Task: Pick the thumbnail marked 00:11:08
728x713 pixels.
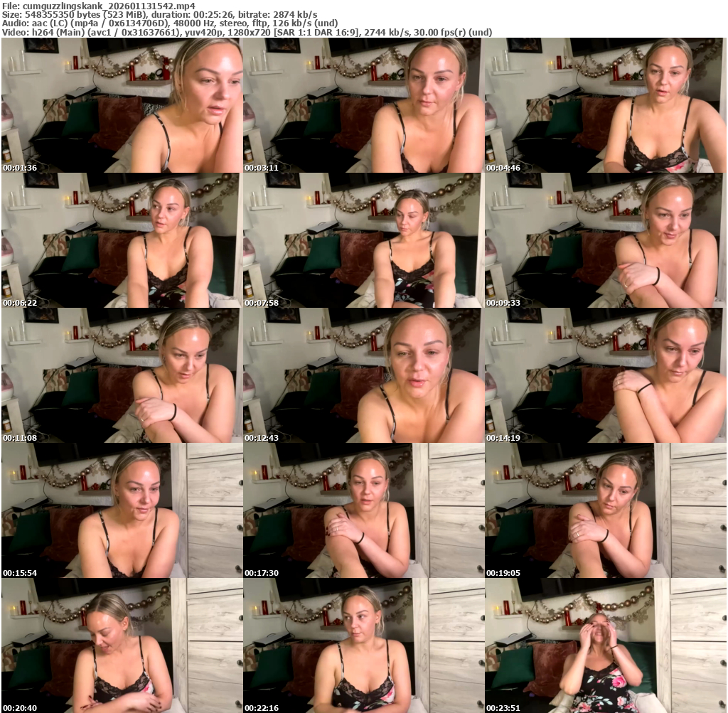Action: pyautogui.click(x=122, y=375)
